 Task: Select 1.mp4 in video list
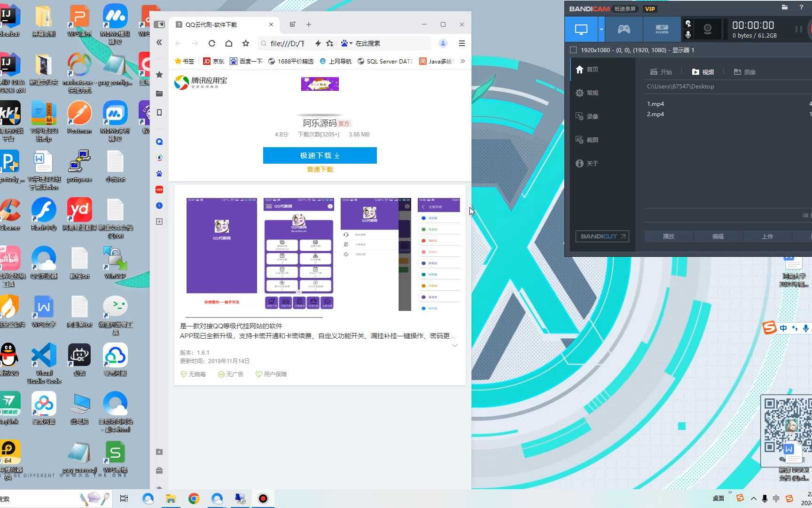(656, 103)
